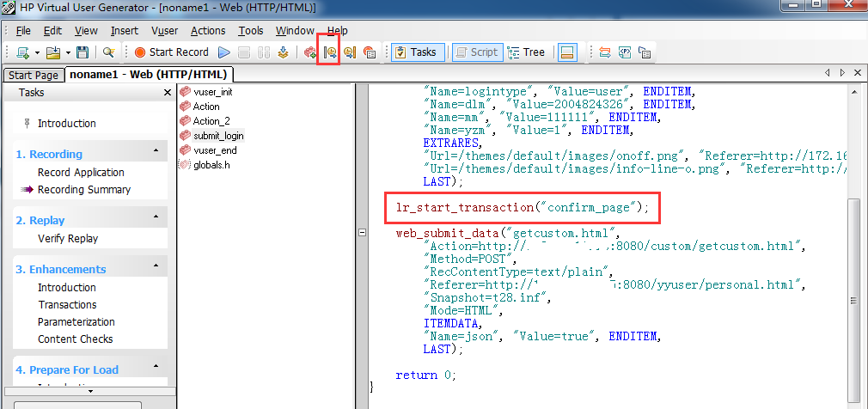
Task: Open Introduction under 3. Enhancements
Action: (66, 287)
